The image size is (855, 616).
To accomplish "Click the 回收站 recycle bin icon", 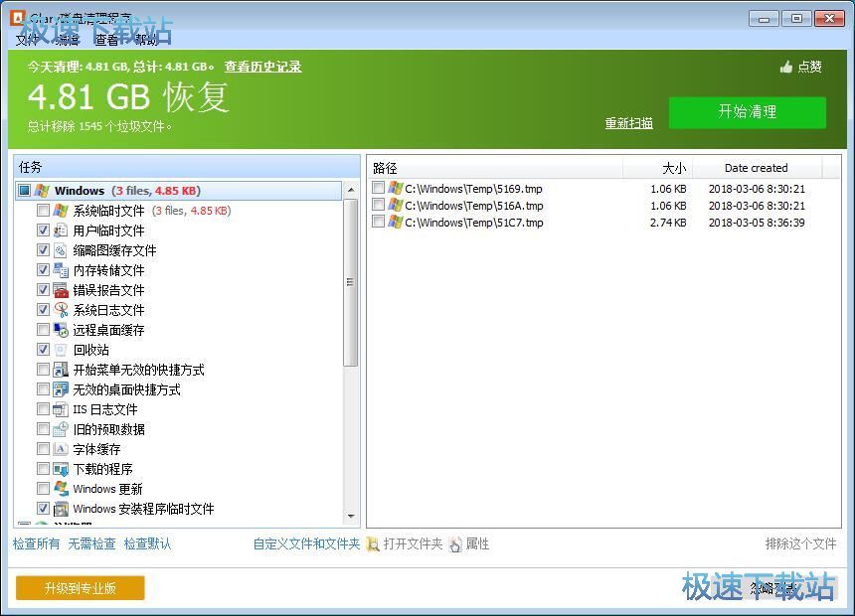I will click(61, 350).
